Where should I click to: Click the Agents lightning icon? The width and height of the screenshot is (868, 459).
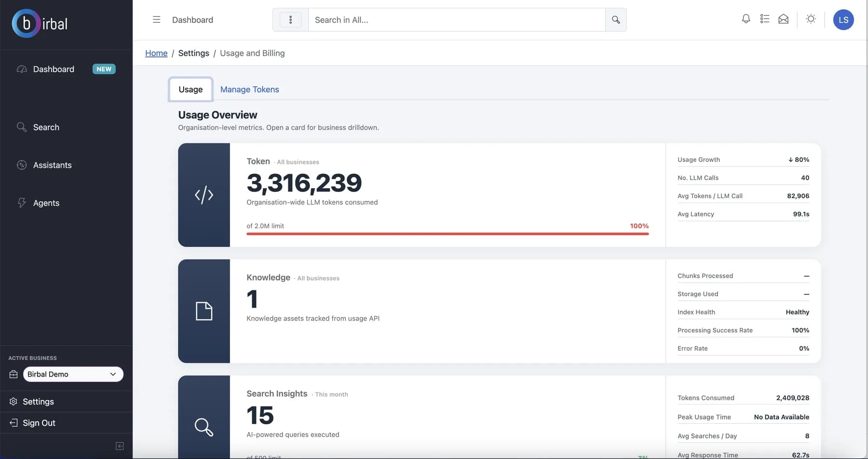pyautogui.click(x=22, y=203)
